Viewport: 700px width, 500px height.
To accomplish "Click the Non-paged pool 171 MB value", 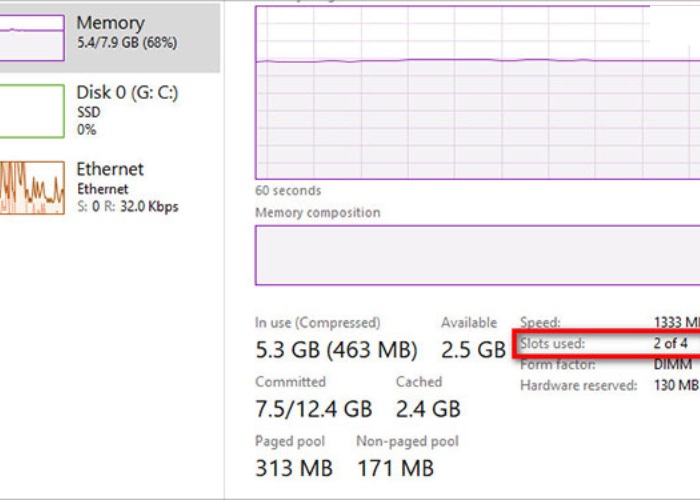I will click(x=395, y=468).
